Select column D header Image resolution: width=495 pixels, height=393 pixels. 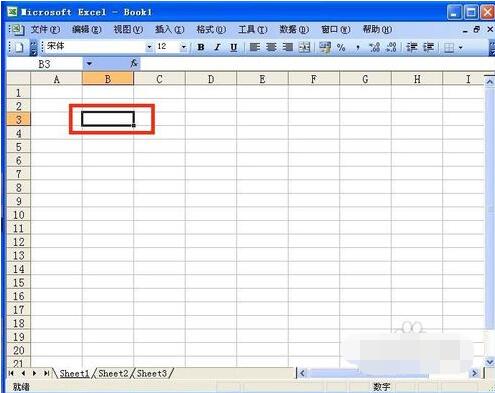[211, 79]
